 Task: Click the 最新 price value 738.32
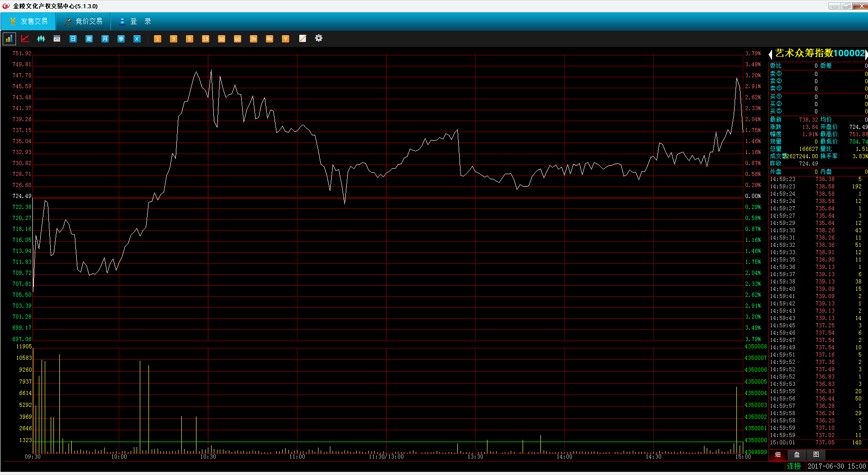click(809, 120)
